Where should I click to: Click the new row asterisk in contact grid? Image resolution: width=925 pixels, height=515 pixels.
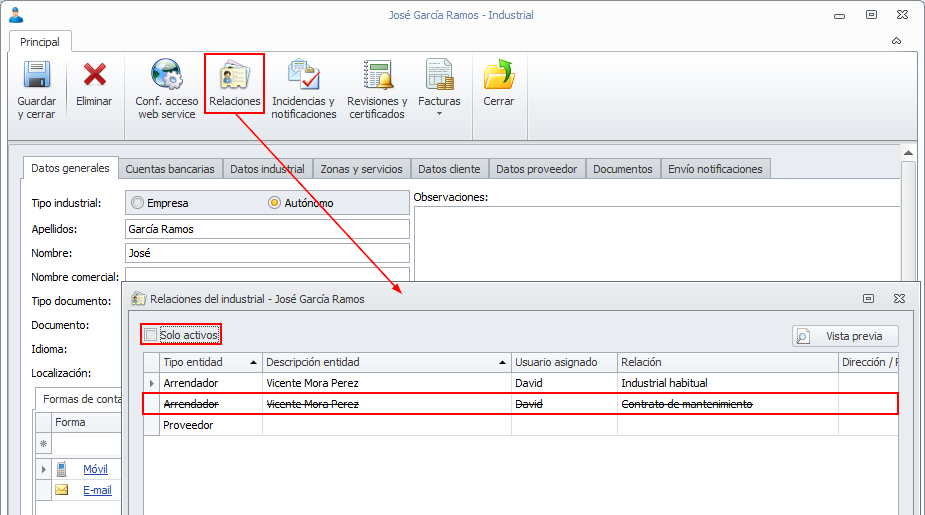click(44, 444)
